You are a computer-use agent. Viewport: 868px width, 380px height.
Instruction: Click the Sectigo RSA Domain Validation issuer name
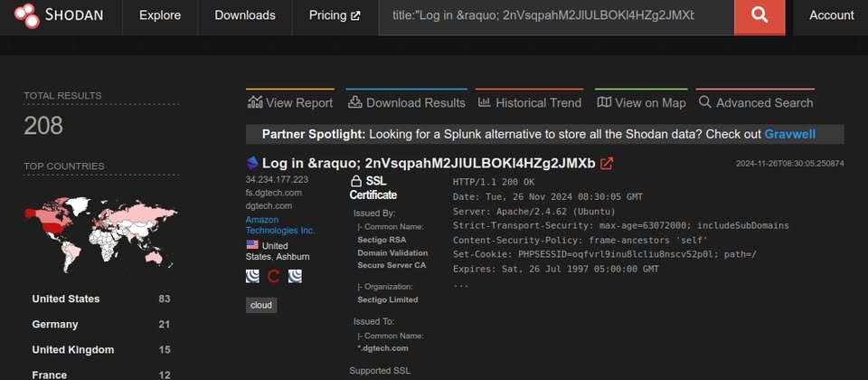point(392,252)
